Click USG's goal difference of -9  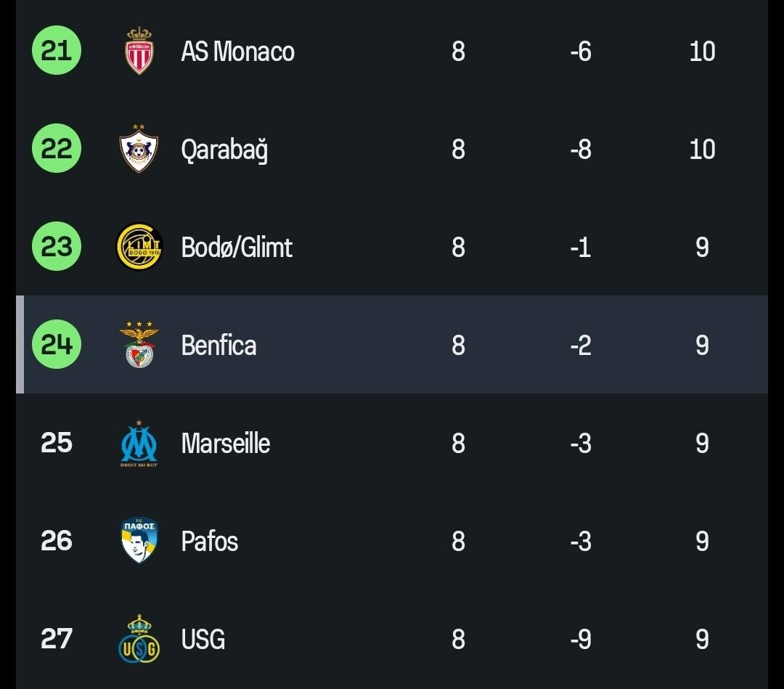pyautogui.click(x=580, y=639)
